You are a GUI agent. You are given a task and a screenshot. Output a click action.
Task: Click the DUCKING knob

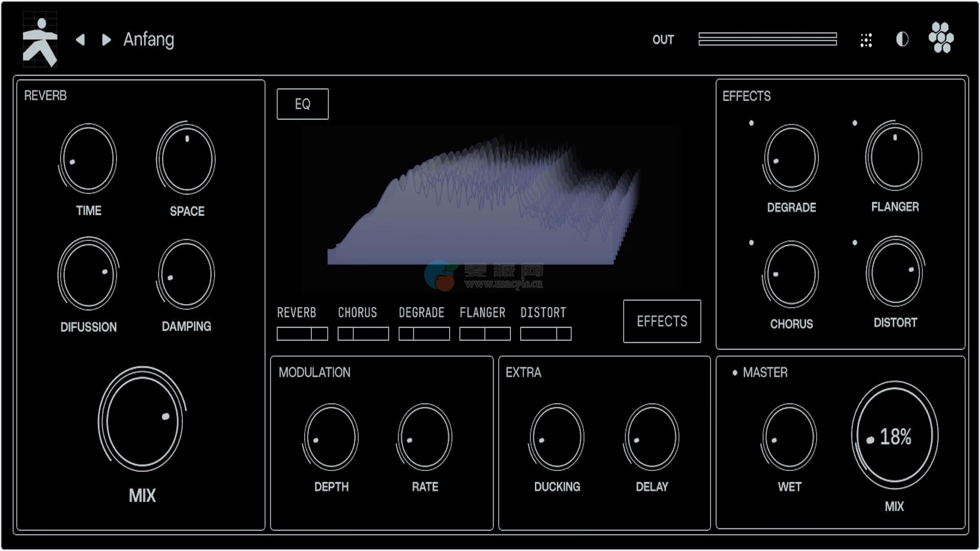pos(556,437)
